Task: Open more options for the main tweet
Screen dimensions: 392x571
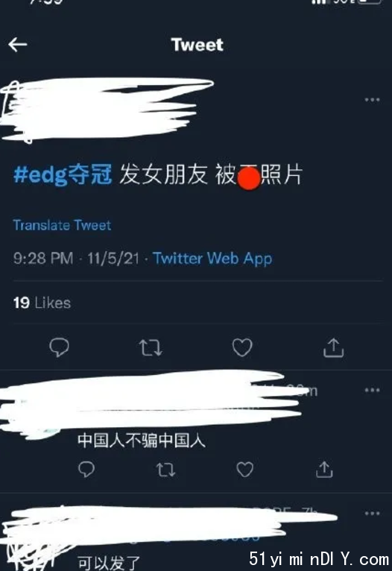Action: pos(372,99)
